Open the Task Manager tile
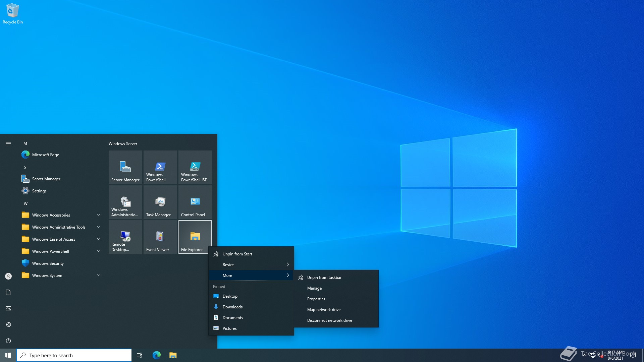 pyautogui.click(x=160, y=202)
